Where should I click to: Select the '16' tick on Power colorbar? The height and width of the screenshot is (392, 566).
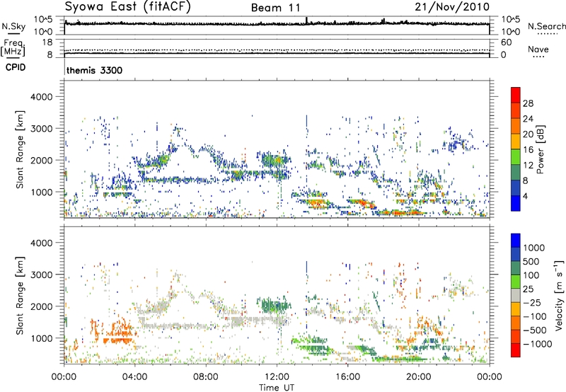(528, 150)
